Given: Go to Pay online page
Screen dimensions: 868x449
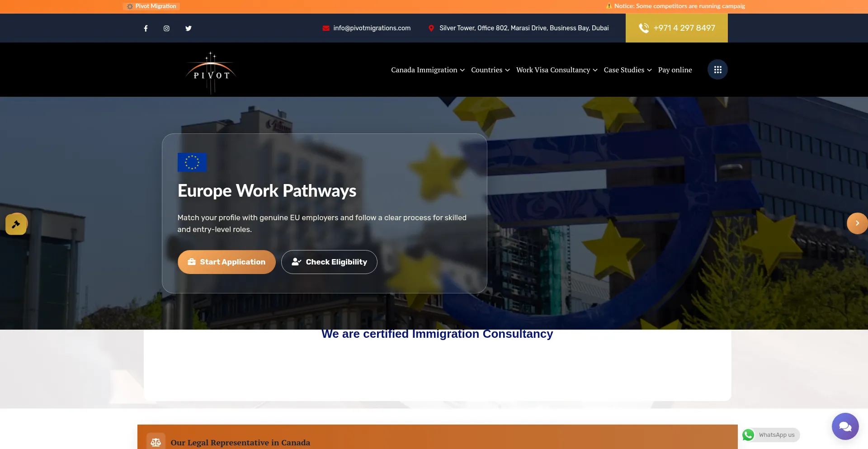Looking at the screenshot, I should (675, 70).
